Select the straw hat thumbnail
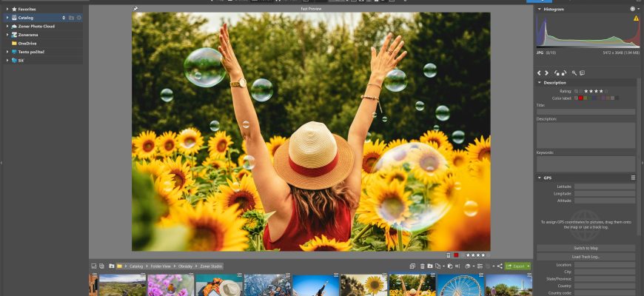 click(x=219, y=285)
